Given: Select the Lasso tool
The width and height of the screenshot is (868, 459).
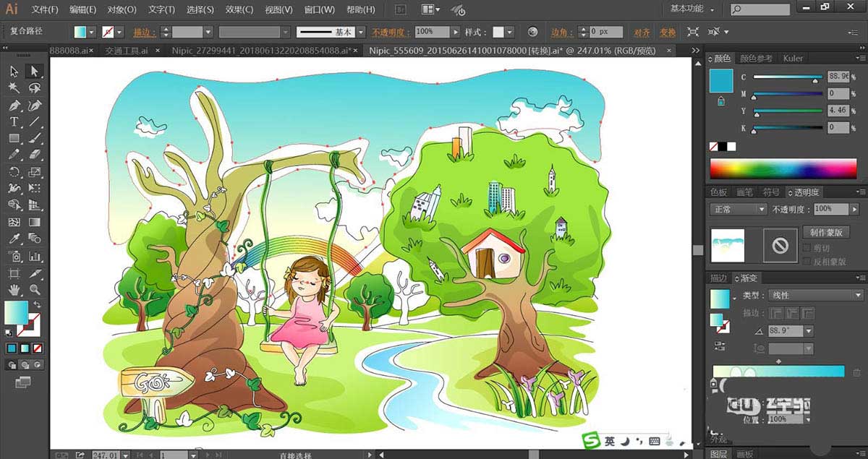Looking at the screenshot, I should pos(34,87).
